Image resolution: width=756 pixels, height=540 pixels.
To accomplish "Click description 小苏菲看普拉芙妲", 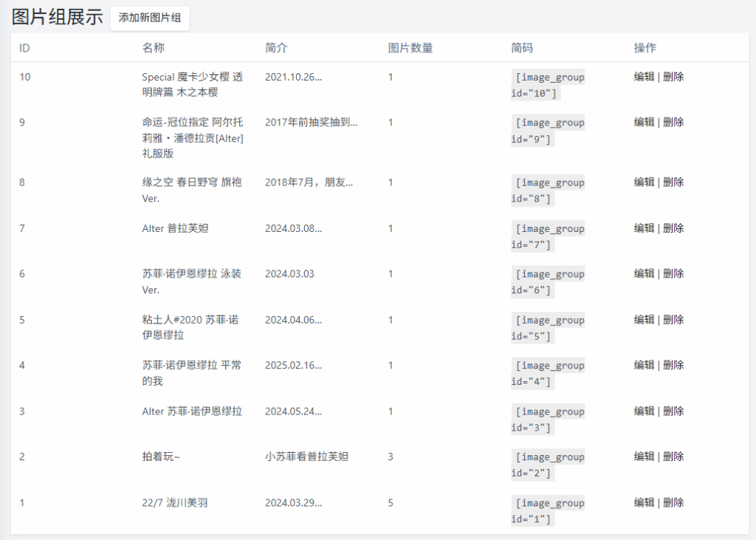I will [306, 457].
